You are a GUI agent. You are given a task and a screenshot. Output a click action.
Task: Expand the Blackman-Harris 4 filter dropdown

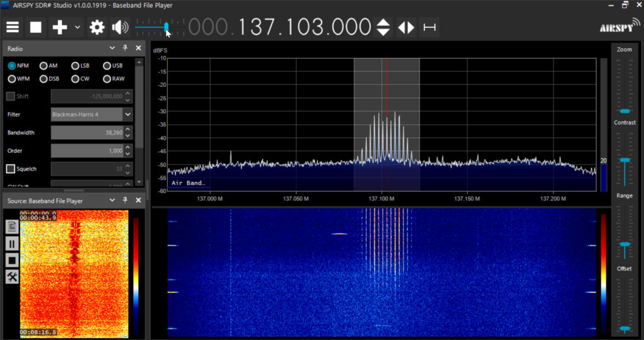(128, 115)
